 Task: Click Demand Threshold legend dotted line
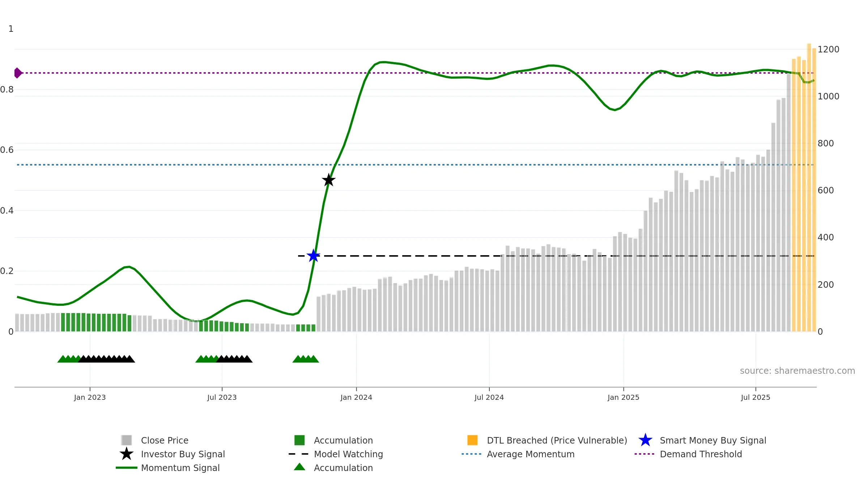644,454
